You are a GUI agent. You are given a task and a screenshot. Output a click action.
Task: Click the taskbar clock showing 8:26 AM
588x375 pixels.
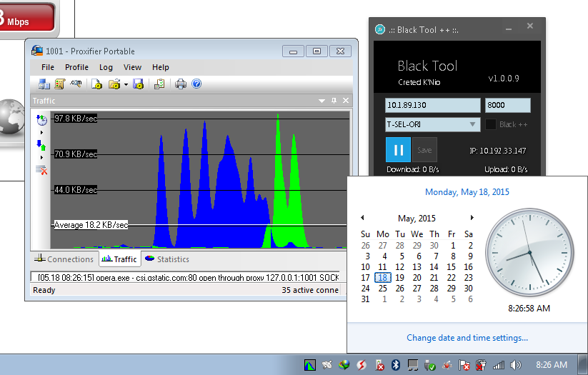coord(552,365)
